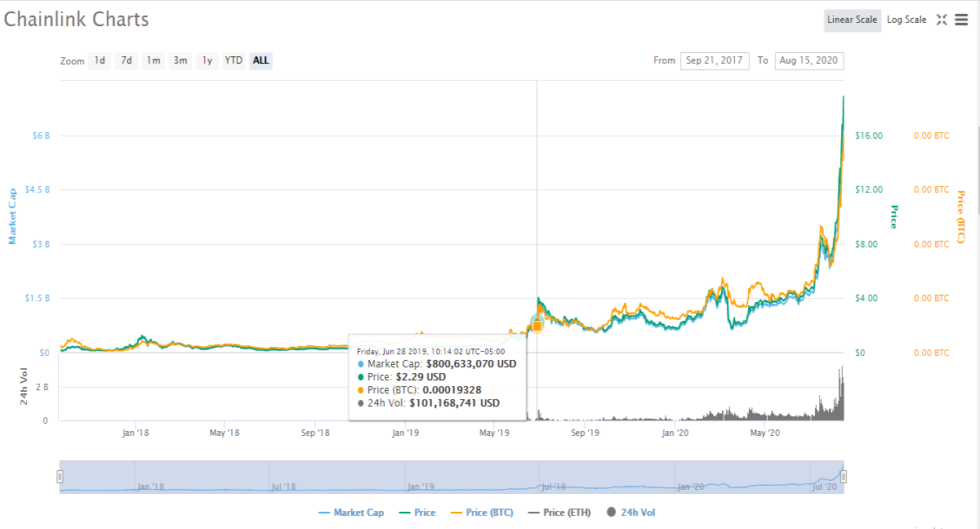Toggle Price series in legend
980x529 pixels.
[416, 513]
